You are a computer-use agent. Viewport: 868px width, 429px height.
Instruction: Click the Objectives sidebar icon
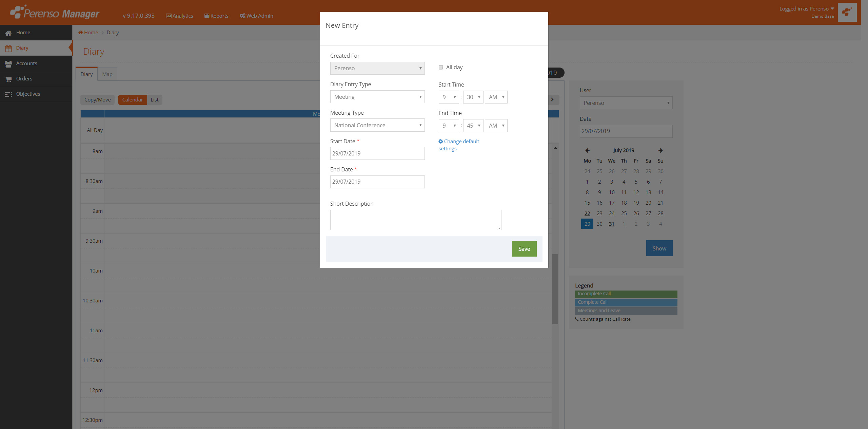click(8, 94)
